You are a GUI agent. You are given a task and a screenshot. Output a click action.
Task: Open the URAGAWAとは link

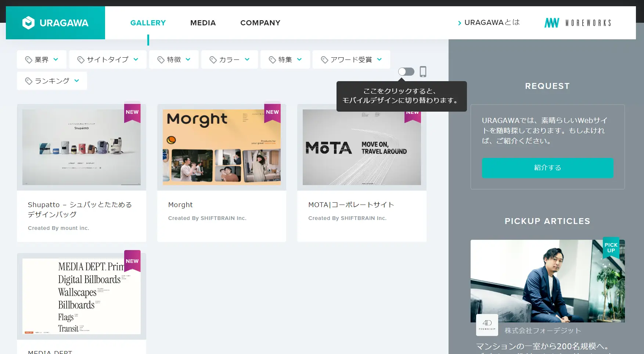click(489, 22)
